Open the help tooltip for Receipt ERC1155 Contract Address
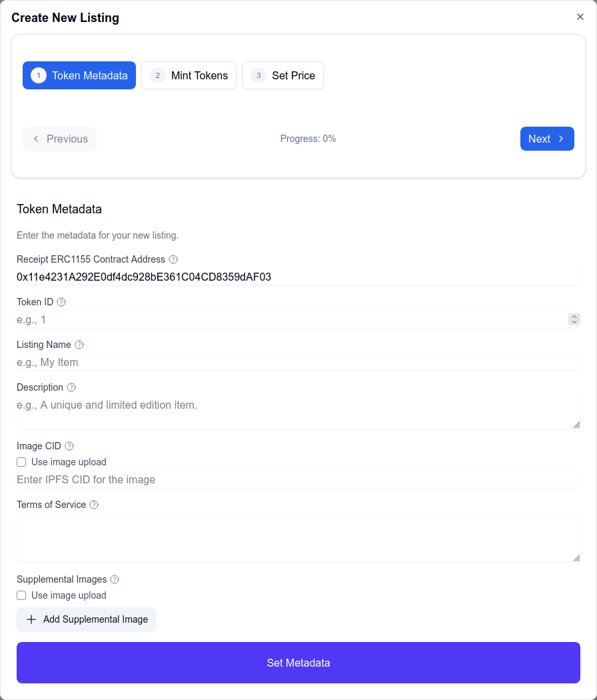The height and width of the screenshot is (700, 597). [173, 259]
